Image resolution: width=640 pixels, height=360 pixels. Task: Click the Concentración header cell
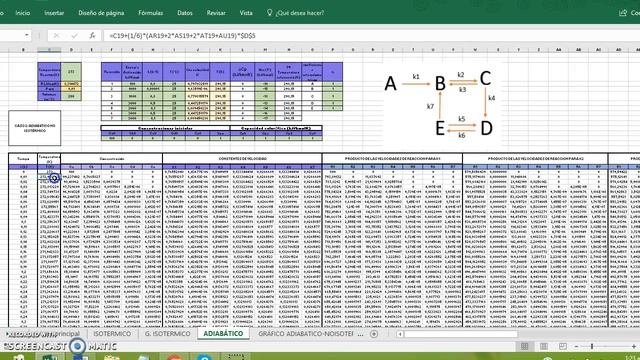[111, 158]
